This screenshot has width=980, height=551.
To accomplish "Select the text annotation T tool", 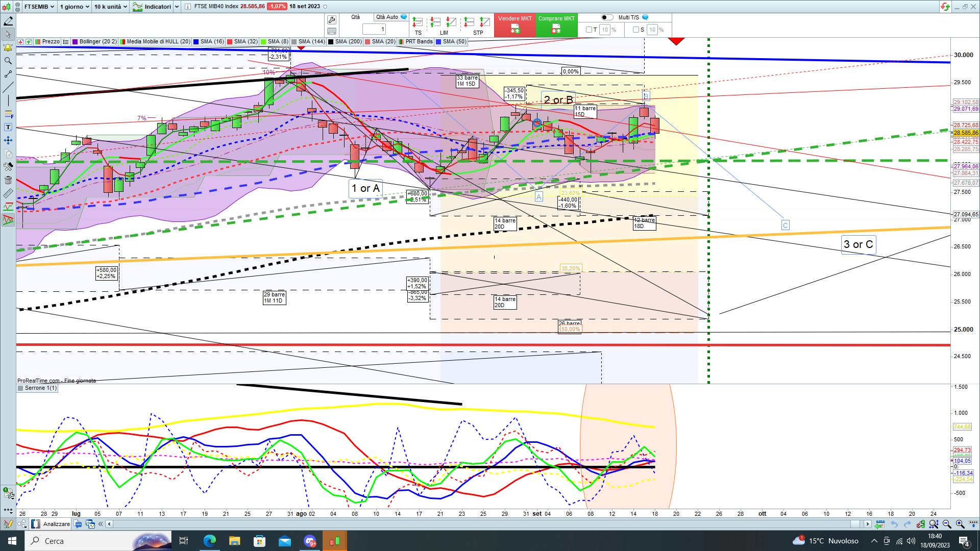I will 8,127.
